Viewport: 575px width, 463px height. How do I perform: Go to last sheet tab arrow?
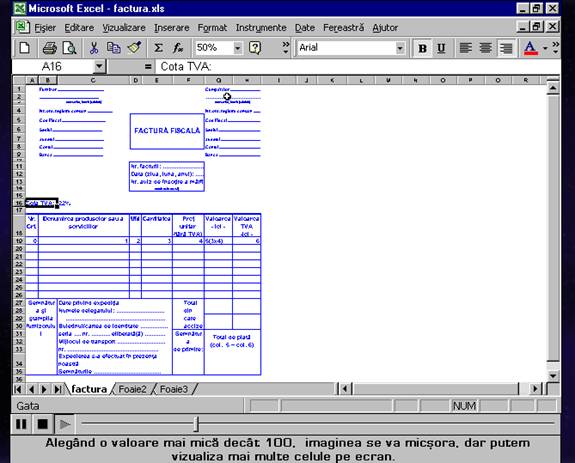(x=58, y=389)
